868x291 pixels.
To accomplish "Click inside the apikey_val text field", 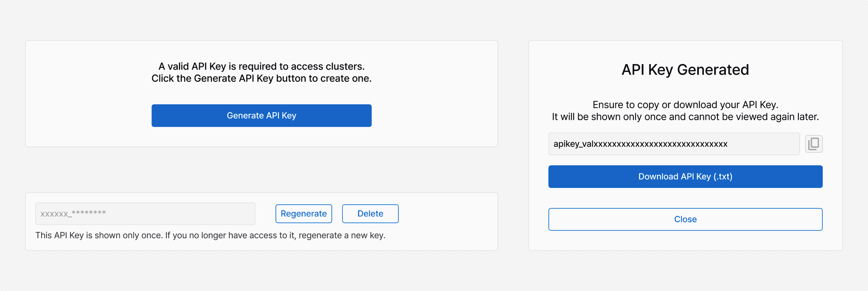I will 674,144.
